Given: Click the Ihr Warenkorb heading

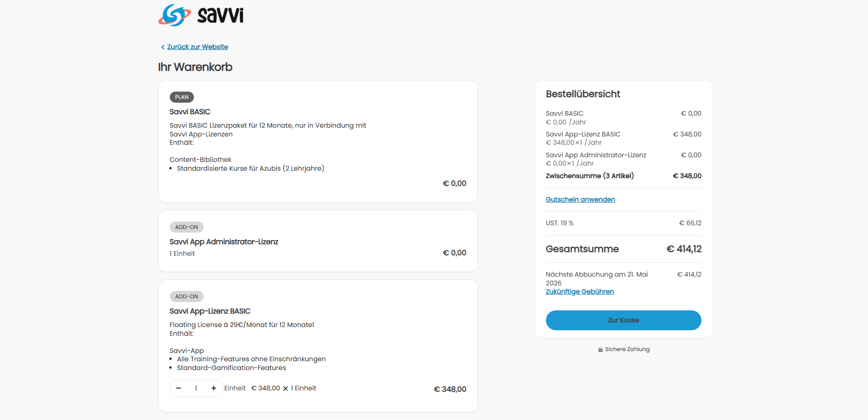Looking at the screenshot, I should (x=195, y=67).
